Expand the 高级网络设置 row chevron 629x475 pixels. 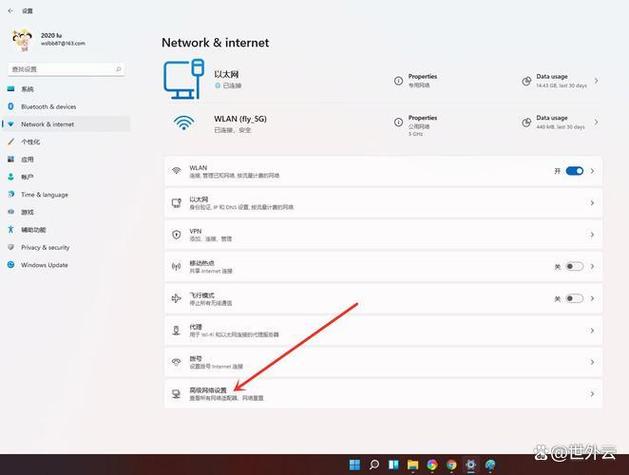pyautogui.click(x=592, y=394)
